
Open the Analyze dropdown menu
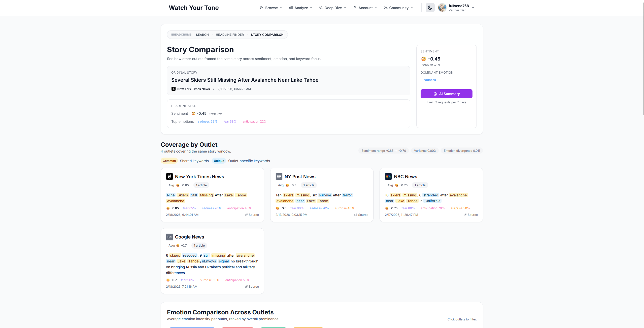(x=301, y=8)
